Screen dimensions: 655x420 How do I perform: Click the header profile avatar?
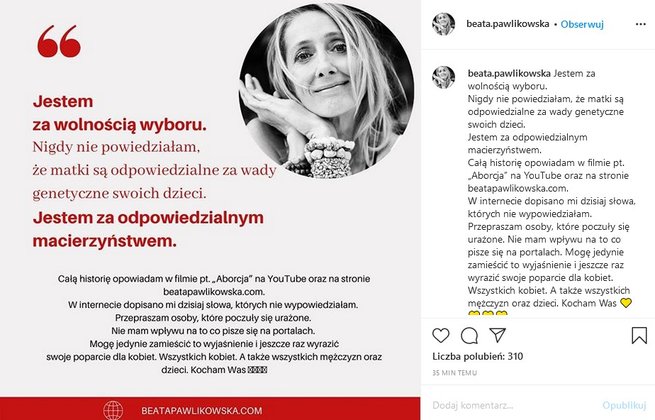(444, 24)
